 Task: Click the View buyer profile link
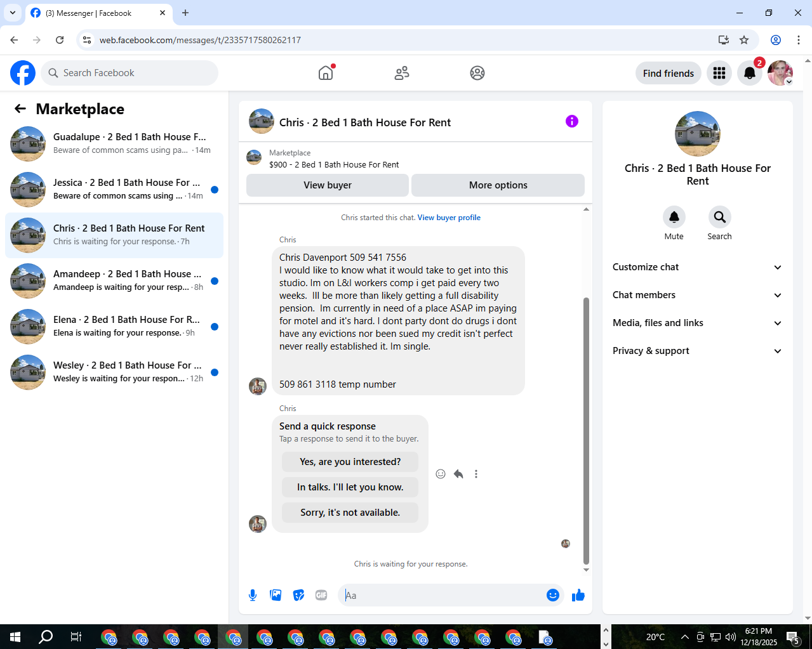(x=449, y=218)
